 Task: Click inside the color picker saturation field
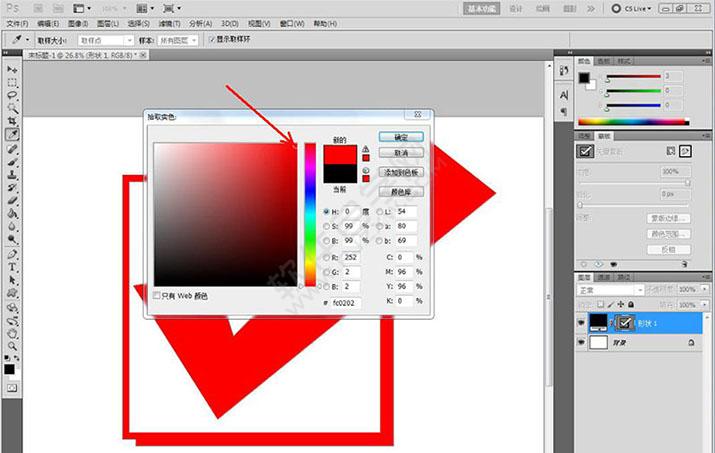point(225,214)
